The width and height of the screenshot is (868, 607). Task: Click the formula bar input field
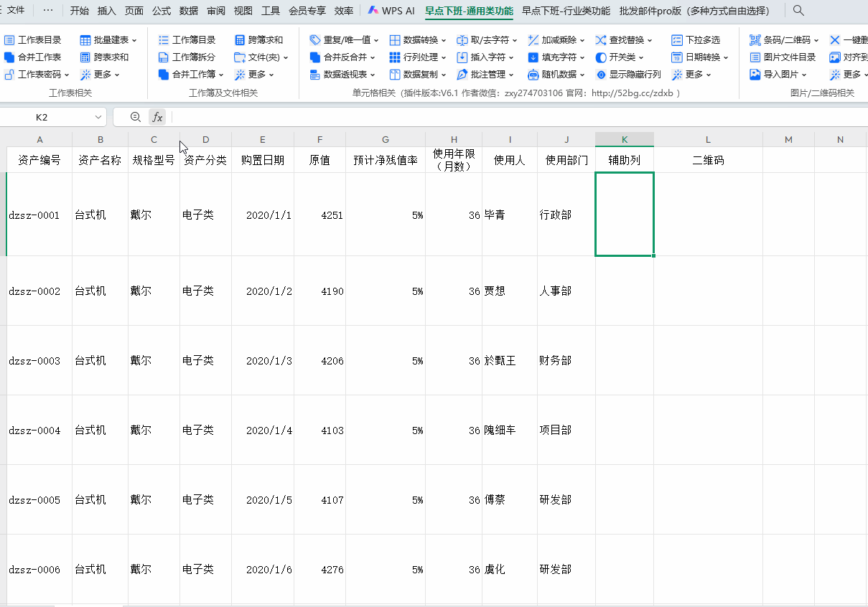click(503, 117)
